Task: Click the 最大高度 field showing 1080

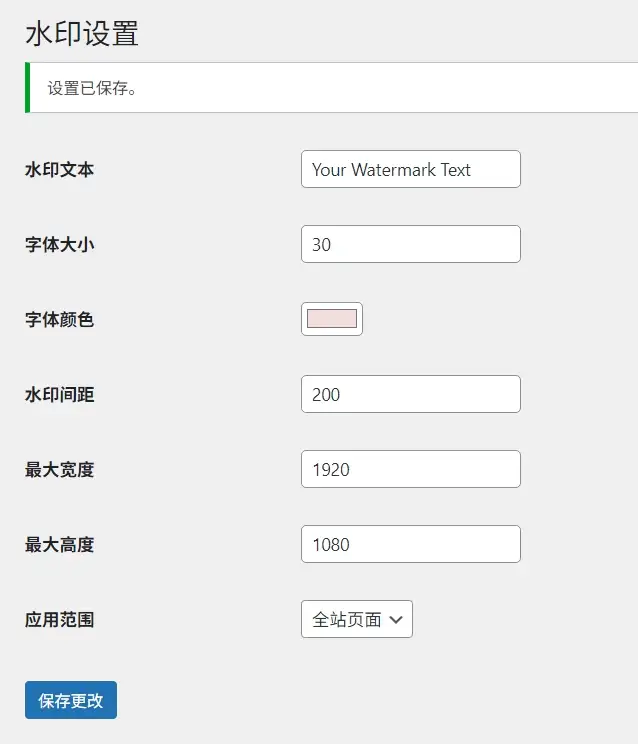Action: tap(410, 544)
